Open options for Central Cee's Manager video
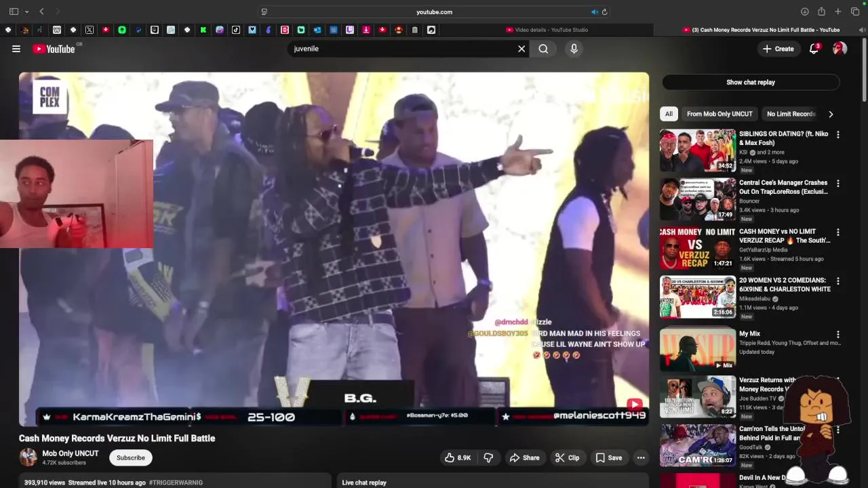Screen dimensions: 868x488 click(x=838, y=184)
